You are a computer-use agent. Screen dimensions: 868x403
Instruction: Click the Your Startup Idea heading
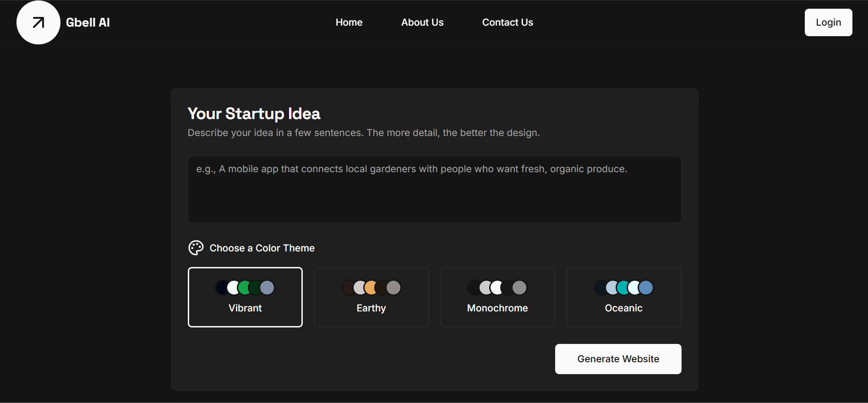pos(254,114)
